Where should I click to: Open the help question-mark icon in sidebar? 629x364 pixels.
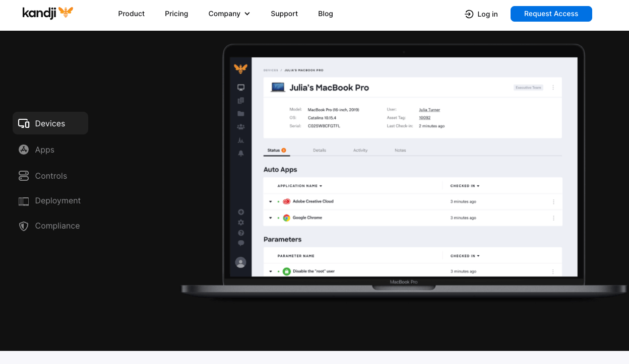(241, 233)
